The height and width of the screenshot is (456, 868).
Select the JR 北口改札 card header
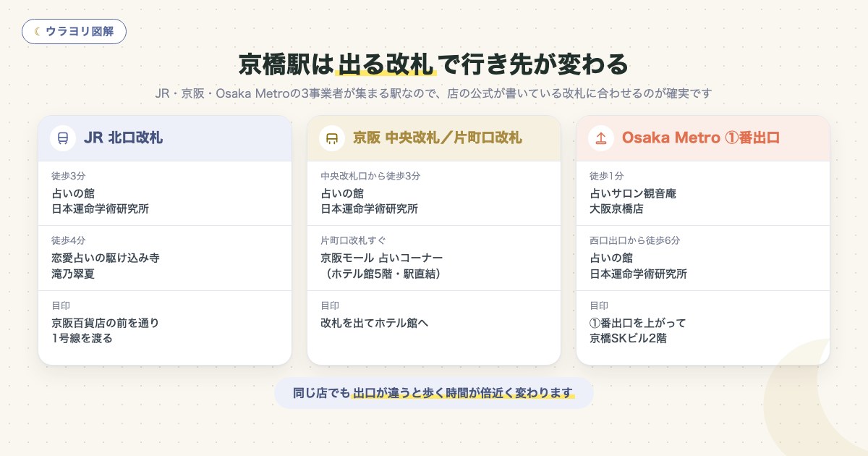click(x=165, y=138)
